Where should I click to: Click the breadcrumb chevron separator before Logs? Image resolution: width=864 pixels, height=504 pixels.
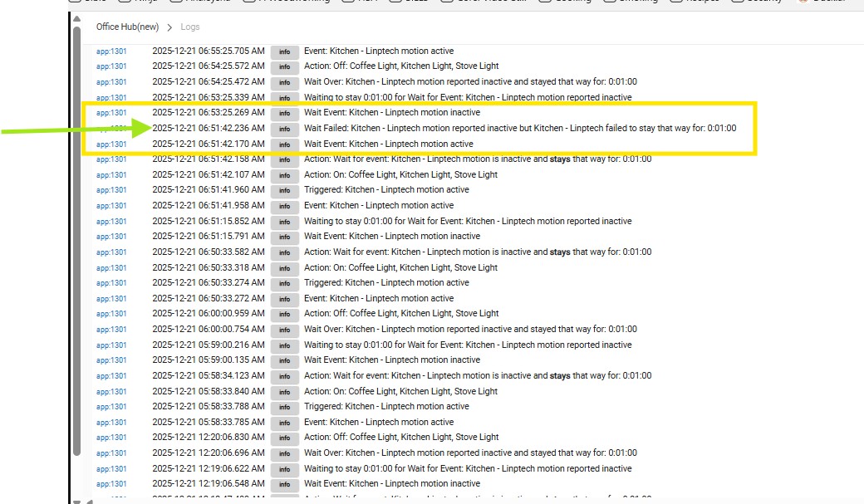[x=169, y=27]
